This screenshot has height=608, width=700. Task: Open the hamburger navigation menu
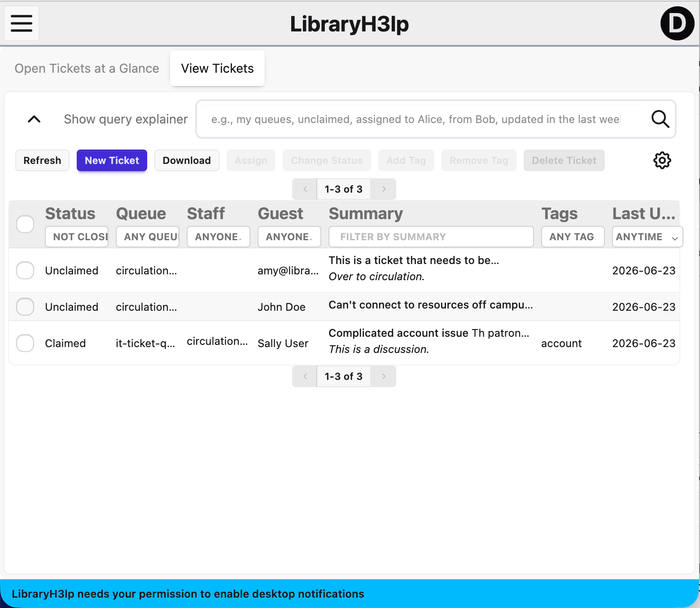click(22, 23)
